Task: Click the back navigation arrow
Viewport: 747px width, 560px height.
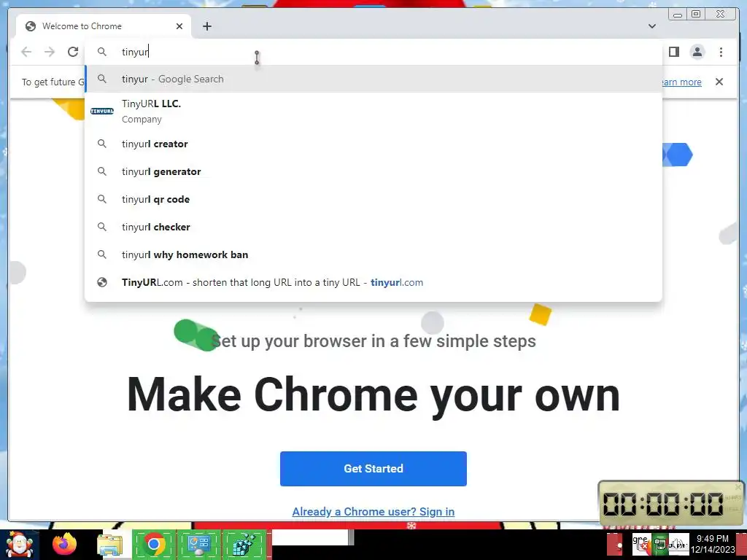Action: (x=26, y=52)
